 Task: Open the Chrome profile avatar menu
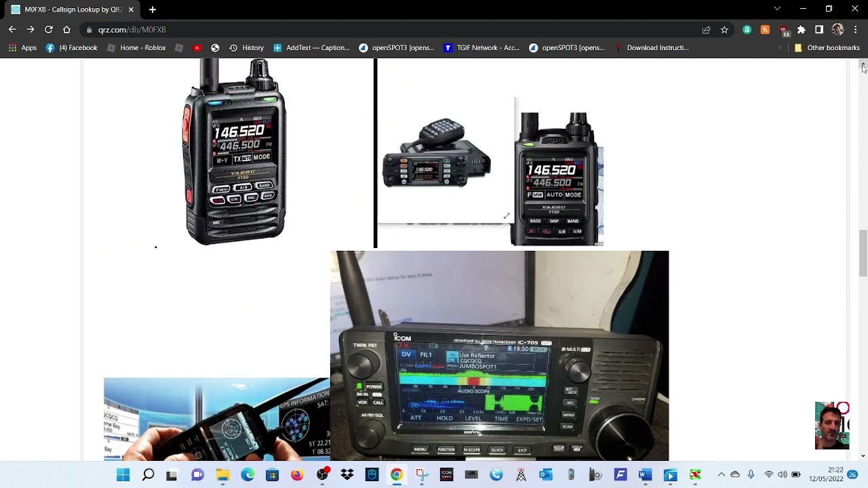(837, 30)
